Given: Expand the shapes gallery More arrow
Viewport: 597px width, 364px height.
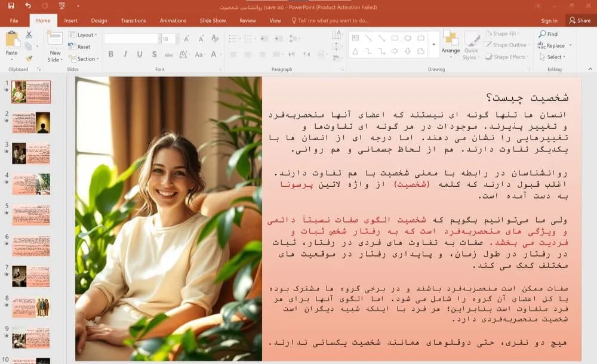Looking at the screenshot, I should pos(433,45).
